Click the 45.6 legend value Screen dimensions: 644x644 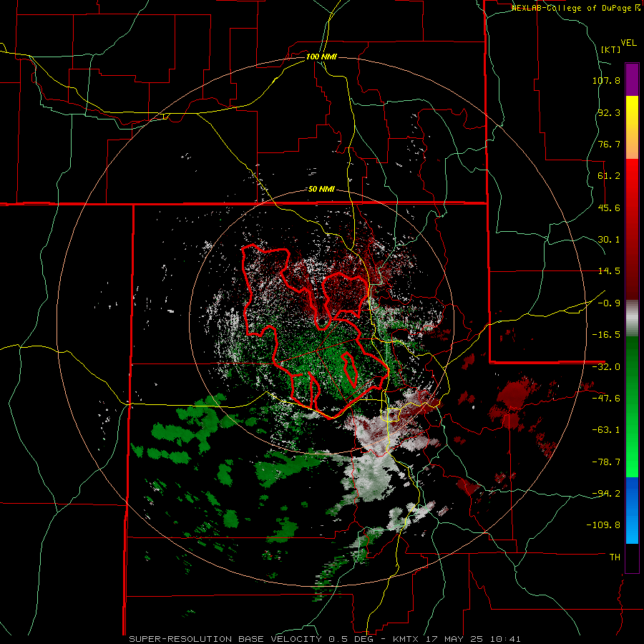coord(609,208)
